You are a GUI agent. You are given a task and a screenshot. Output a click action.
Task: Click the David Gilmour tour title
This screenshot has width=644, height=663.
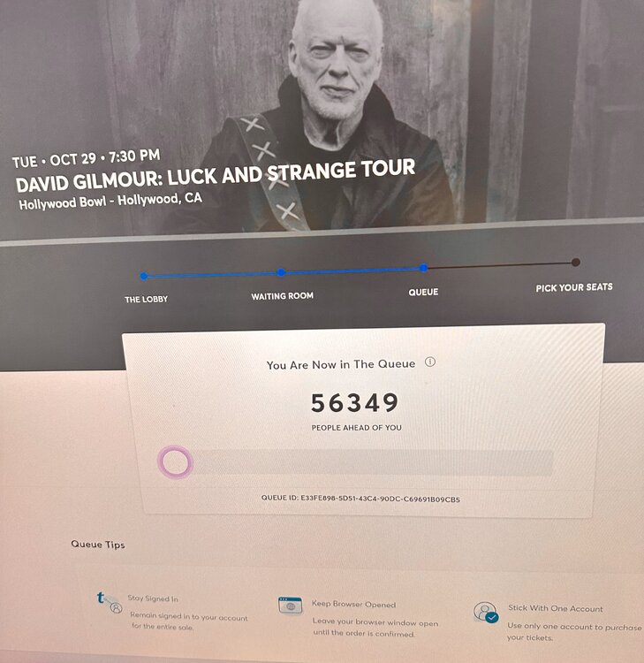pyautogui.click(x=215, y=175)
